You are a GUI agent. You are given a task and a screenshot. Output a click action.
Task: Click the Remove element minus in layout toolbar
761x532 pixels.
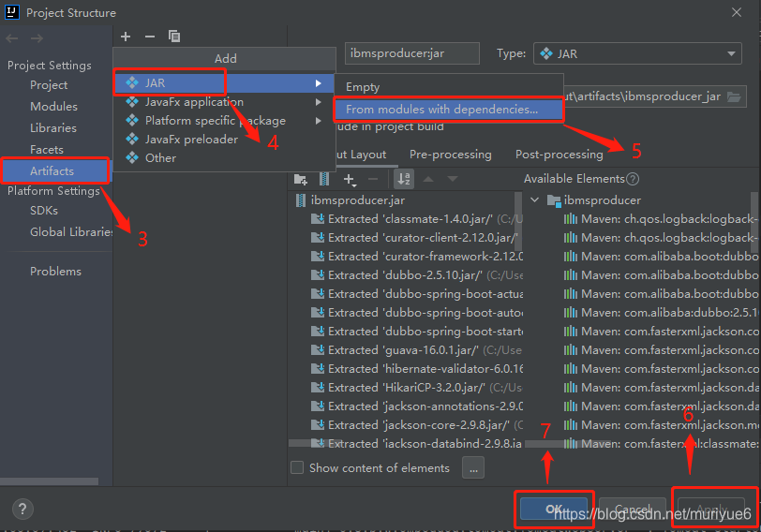point(373,179)
